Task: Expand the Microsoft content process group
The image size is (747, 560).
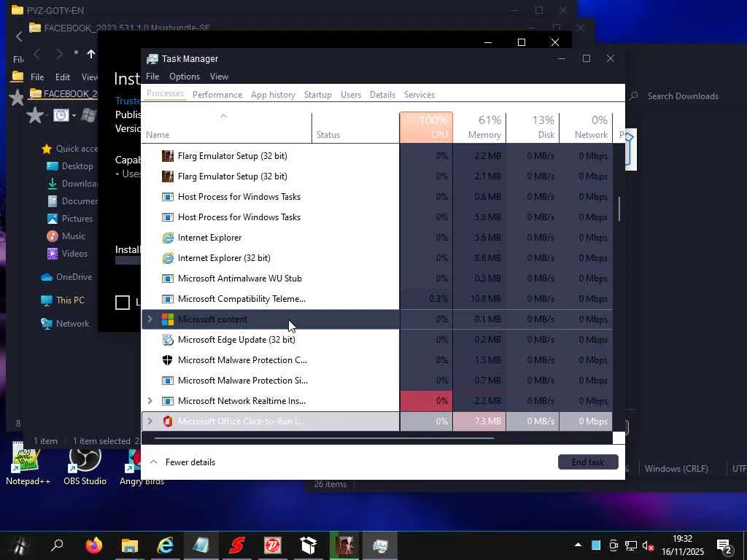Action: point(150,319)
